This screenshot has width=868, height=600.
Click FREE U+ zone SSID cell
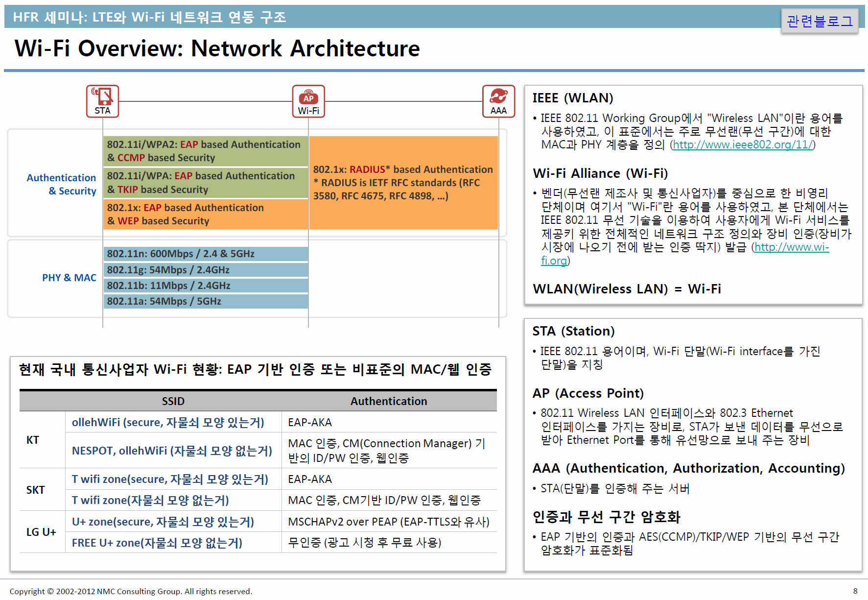[174, 543]
